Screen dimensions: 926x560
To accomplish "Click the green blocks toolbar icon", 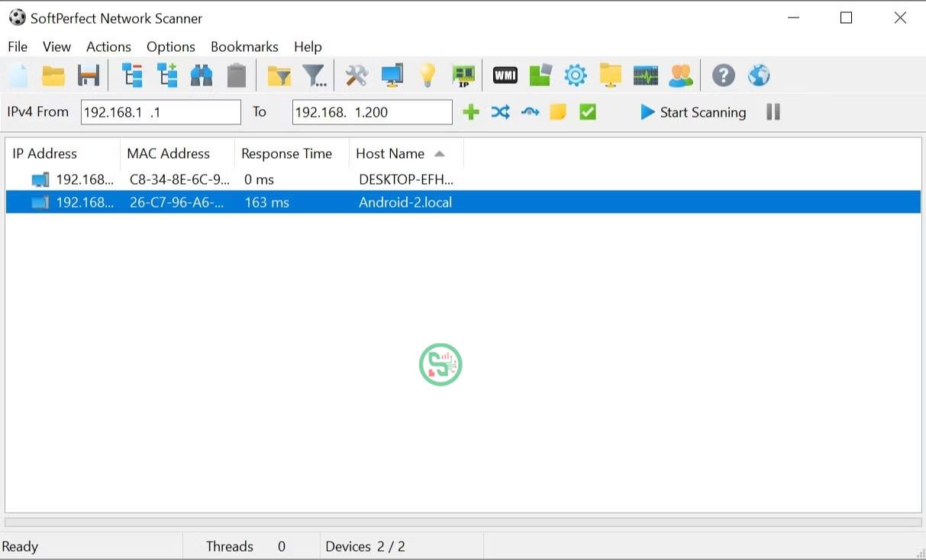I will pos(540,76).
